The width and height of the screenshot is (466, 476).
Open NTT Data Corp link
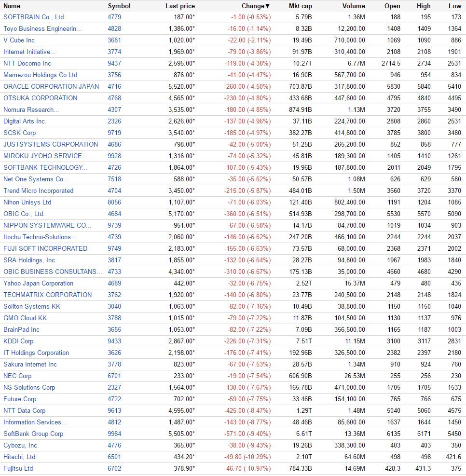24,410
